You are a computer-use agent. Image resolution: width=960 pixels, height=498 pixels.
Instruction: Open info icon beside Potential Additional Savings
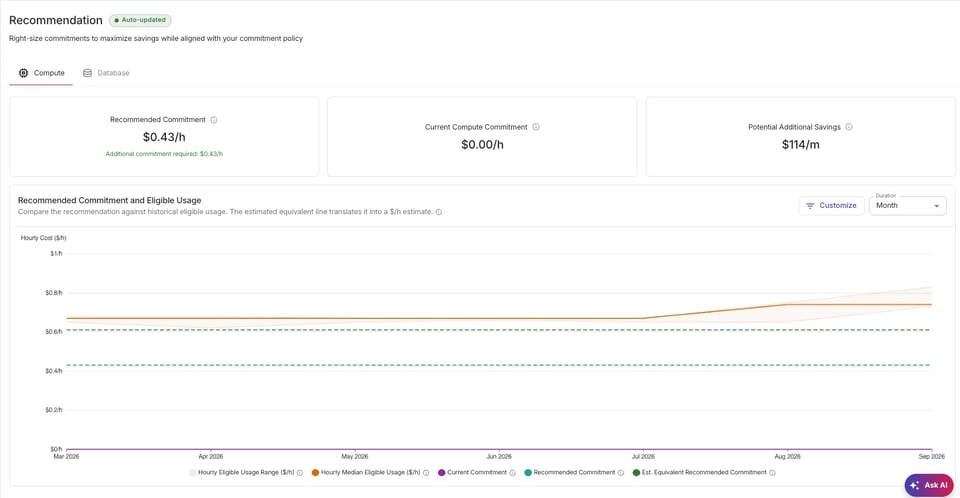point(849,127)
